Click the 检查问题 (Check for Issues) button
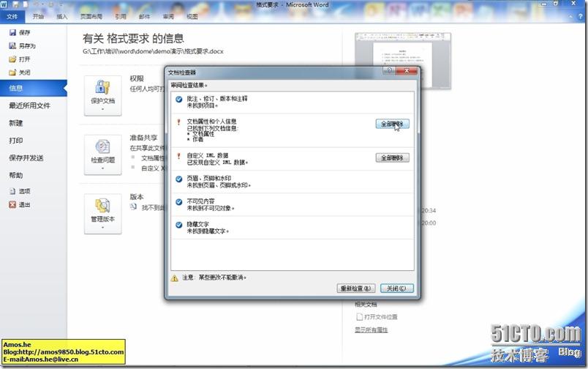 (x=102, y=154)
